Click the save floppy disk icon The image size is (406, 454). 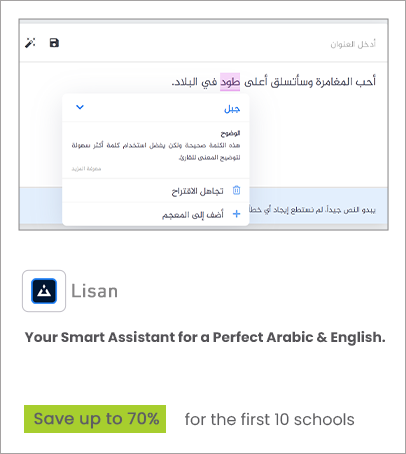point(54,43)
